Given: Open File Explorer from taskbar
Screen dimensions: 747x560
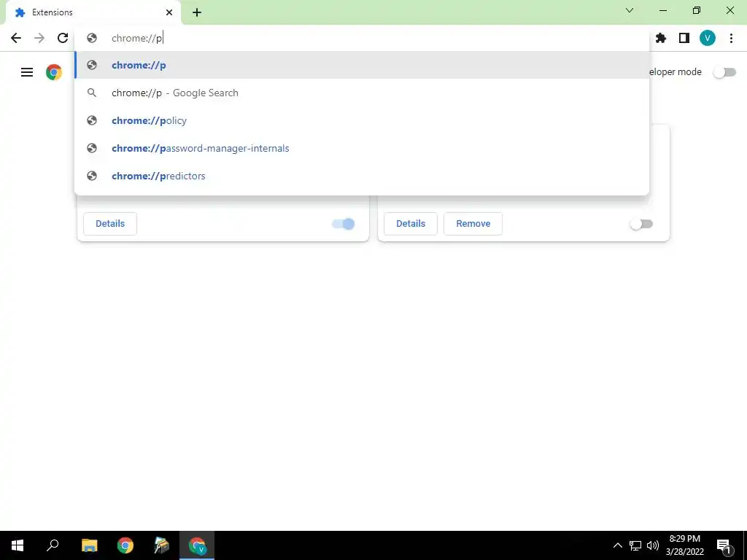Looking at the screenshot, I should click(x=89, y=545).
